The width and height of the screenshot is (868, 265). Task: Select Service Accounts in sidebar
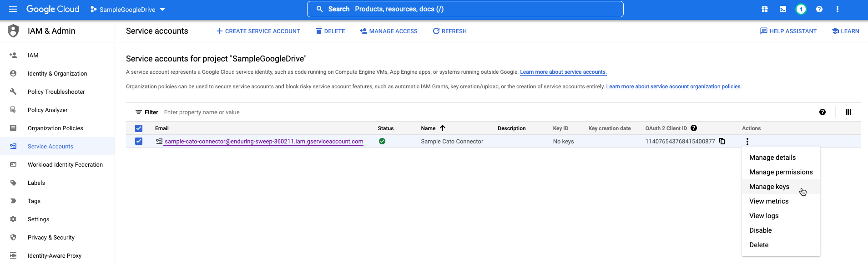(57, 146)
